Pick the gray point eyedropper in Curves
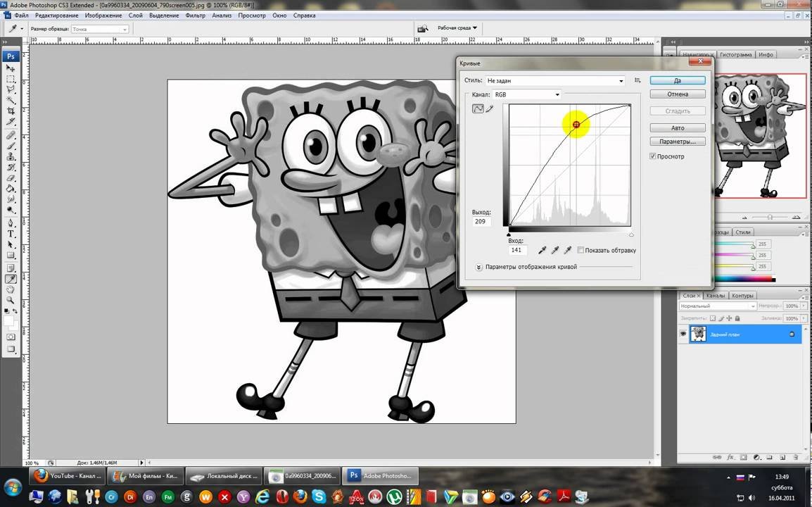Screen dimensions: 812x507 coord(555,251)
